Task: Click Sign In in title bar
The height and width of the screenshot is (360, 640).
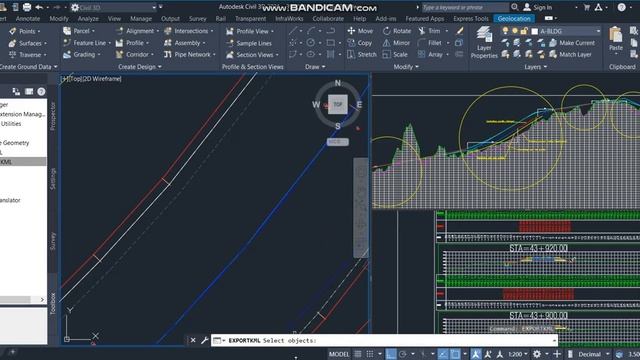Action: click(x=538, y=7)
